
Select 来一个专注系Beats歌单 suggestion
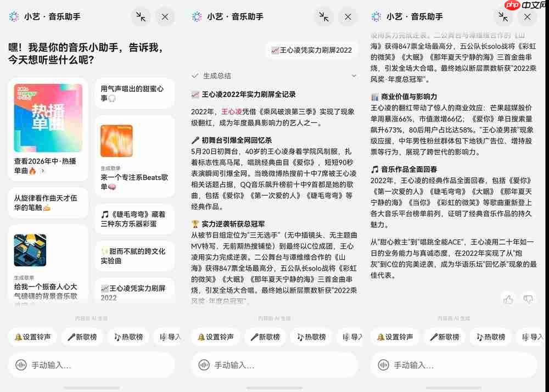click(135, 182)
